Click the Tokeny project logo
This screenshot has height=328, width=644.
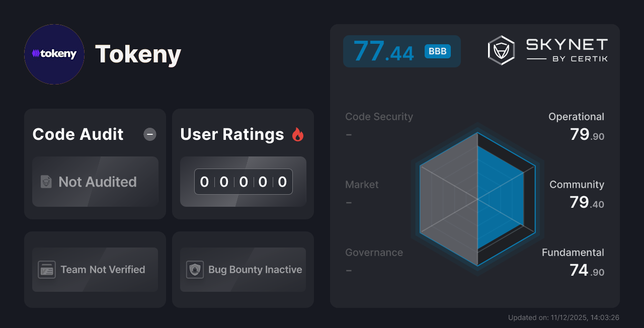pos(54,54)
